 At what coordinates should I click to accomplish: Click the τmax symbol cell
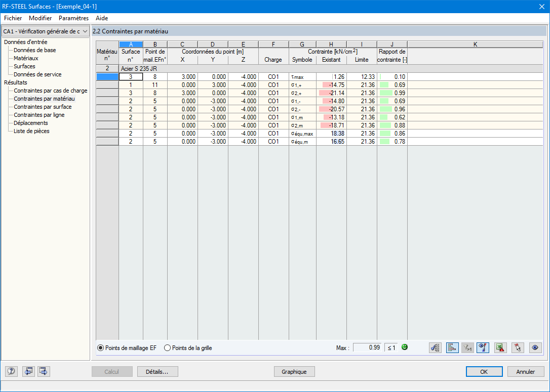point(302,77)
